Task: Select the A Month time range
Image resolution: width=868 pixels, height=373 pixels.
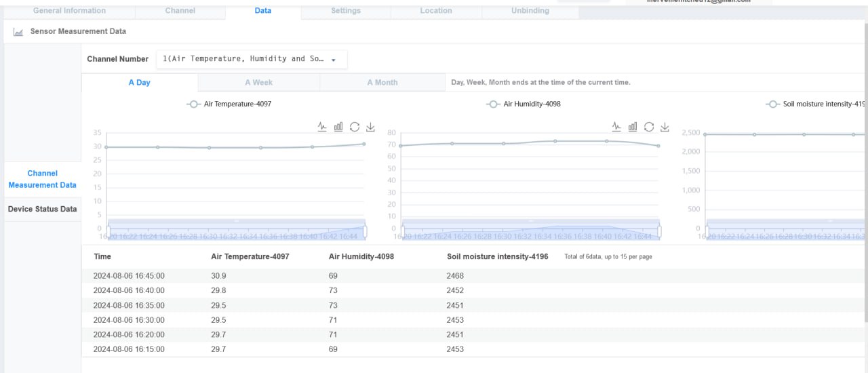Action: click(x=382, y=83)
